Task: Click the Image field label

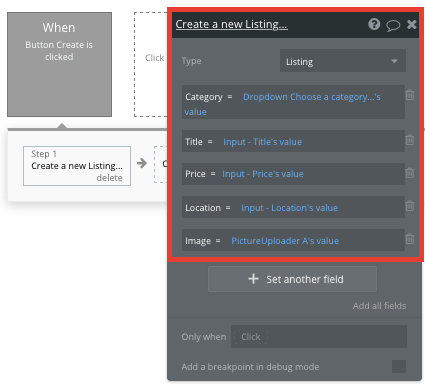Action: click(198, 241)
